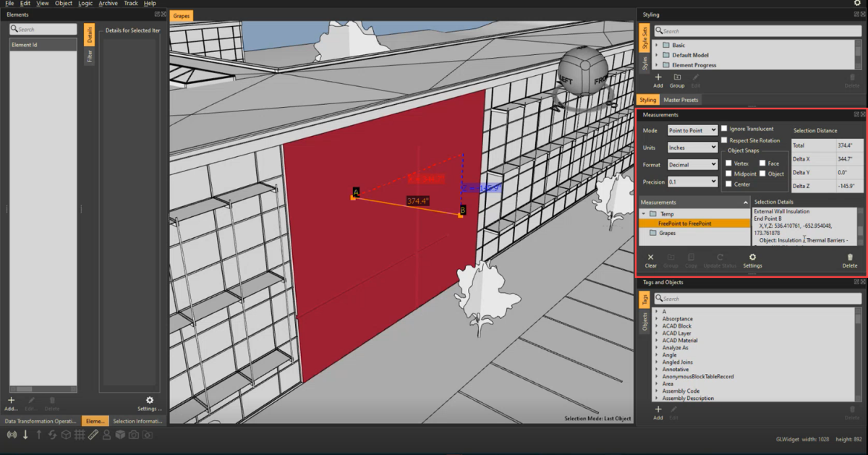Click the Styling panel search field

(757, 31)
